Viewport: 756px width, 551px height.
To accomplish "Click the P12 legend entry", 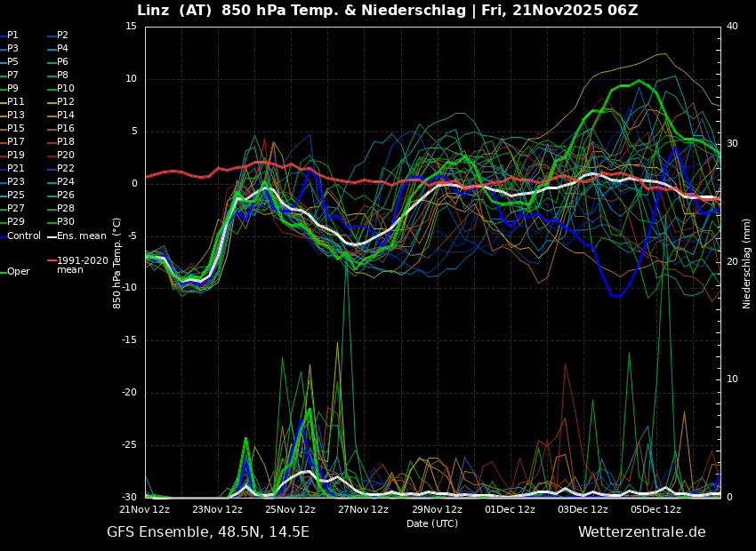I will tap(66, 102).
